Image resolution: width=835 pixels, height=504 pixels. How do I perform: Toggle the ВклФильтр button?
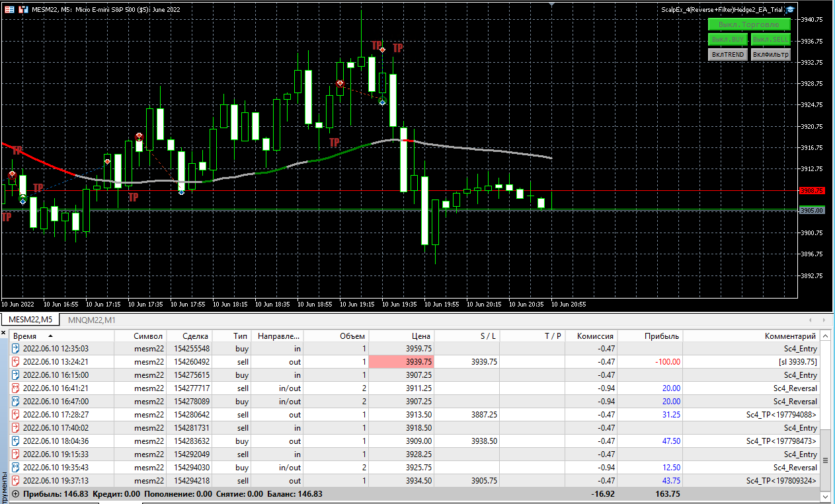coord(771,55)
